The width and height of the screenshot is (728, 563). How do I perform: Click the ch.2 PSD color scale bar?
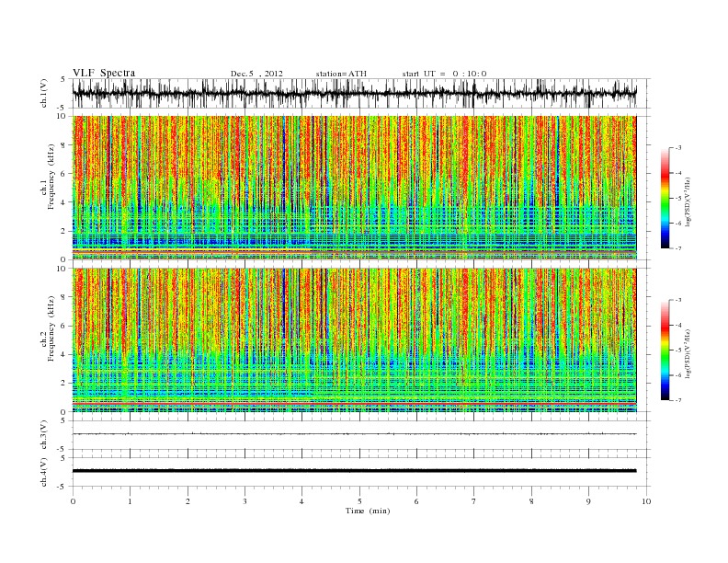click(665, 350)
